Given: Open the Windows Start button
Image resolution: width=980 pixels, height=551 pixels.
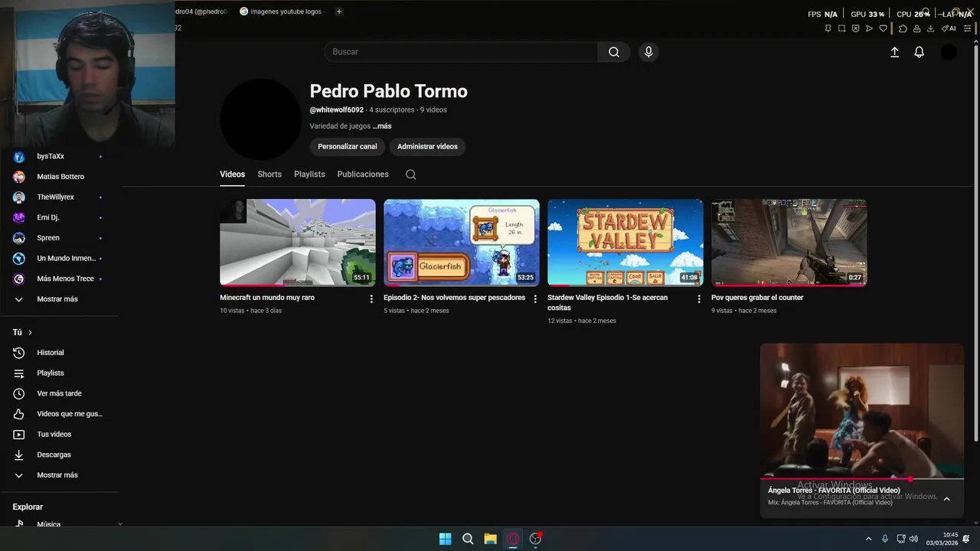Looking at the screenshot, I should (x=445, y=539).
